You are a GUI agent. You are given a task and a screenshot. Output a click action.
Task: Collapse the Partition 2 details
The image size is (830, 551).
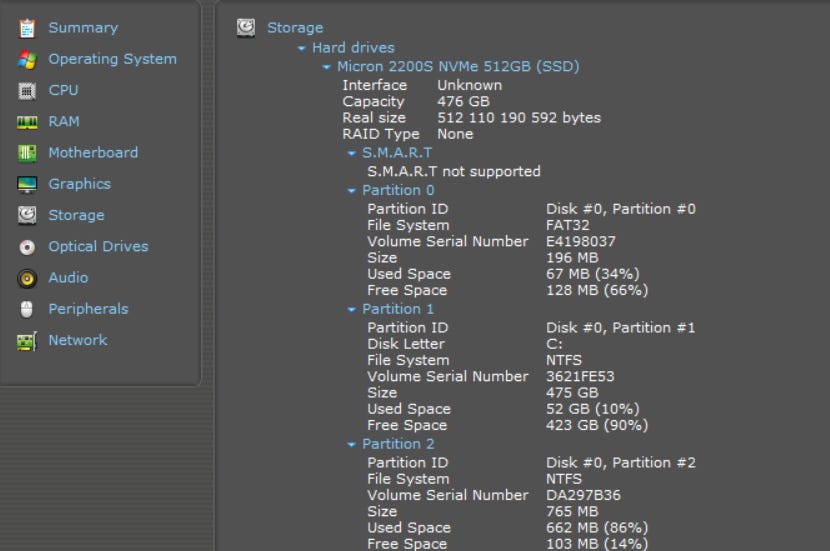(x=351, y=444)
